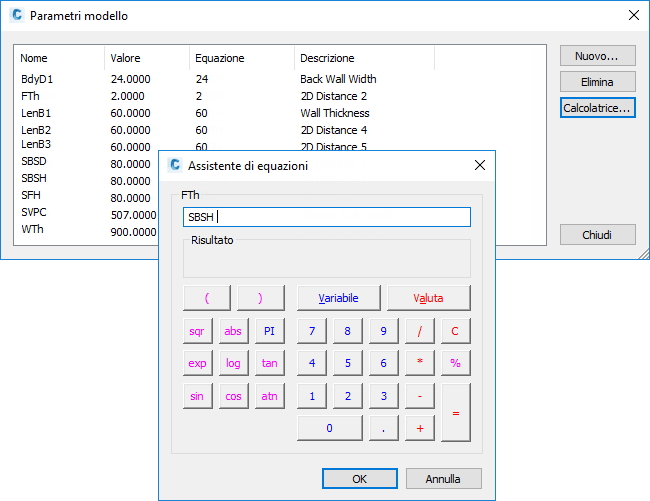This screenshot has height=501, width=650.
Task: Close the Parametri modello window
Action: [x=633, y=15]
